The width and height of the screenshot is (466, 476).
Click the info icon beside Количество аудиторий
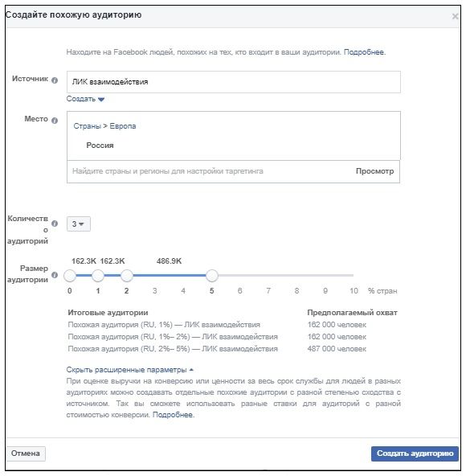[55, 224]
